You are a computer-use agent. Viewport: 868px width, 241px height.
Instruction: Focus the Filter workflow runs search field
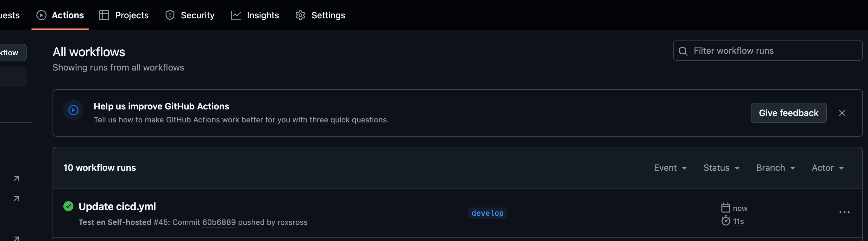pos(768,51)
